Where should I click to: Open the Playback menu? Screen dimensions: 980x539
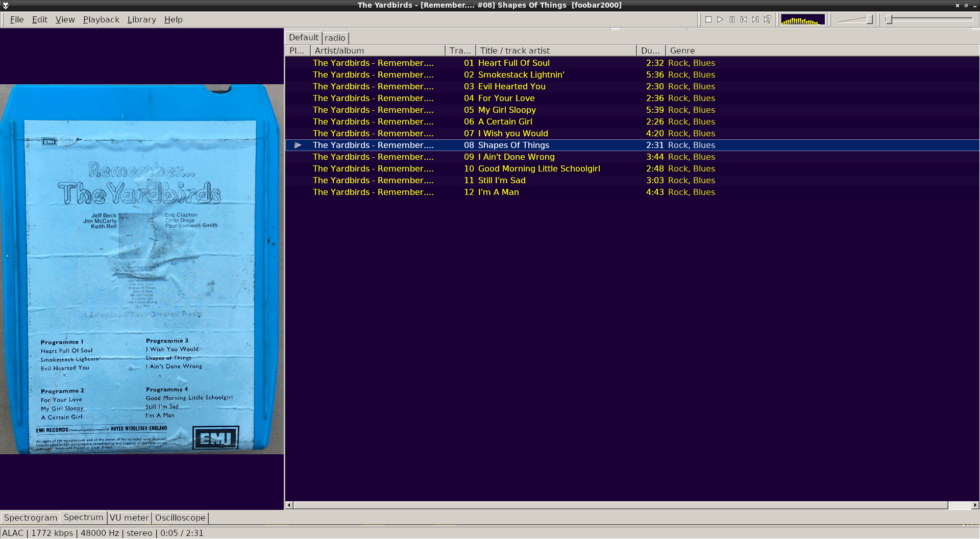pos(101,19)
